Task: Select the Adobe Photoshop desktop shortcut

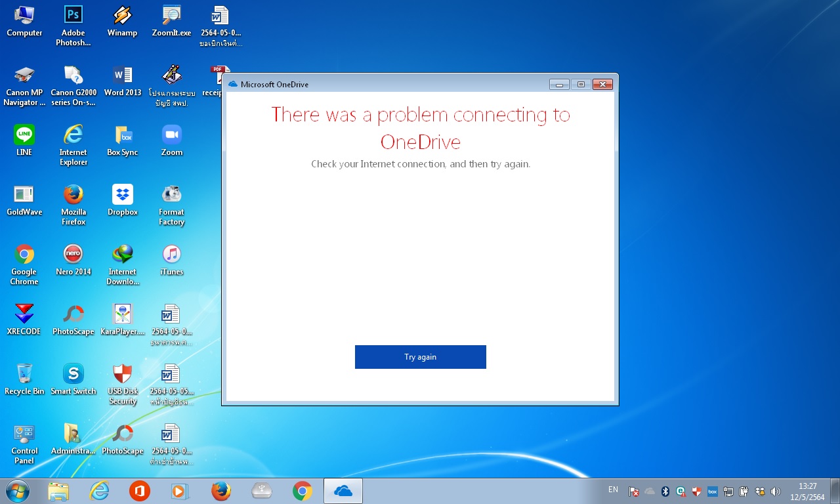Action: click(x=73, y=26)
